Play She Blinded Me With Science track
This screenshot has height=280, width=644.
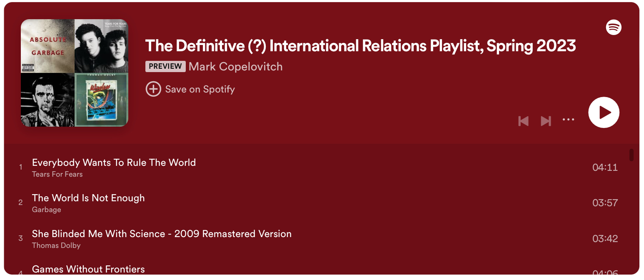[x=162, y=234]
